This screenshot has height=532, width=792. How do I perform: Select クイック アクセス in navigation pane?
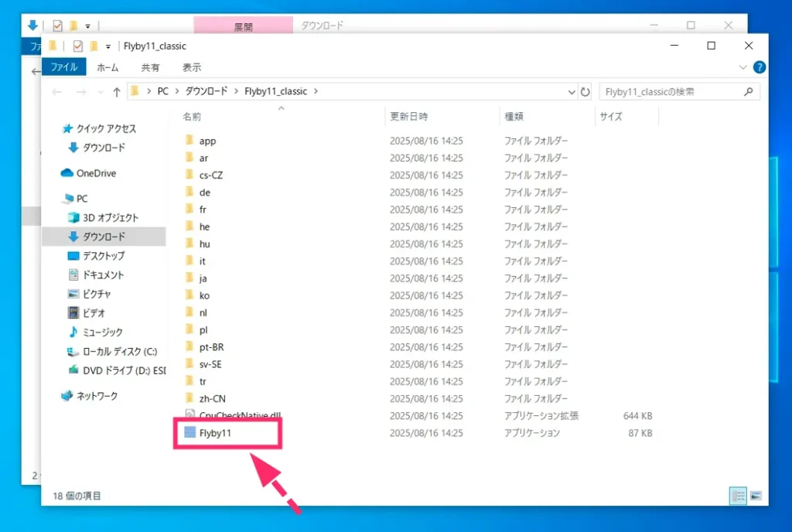[99, 128]
